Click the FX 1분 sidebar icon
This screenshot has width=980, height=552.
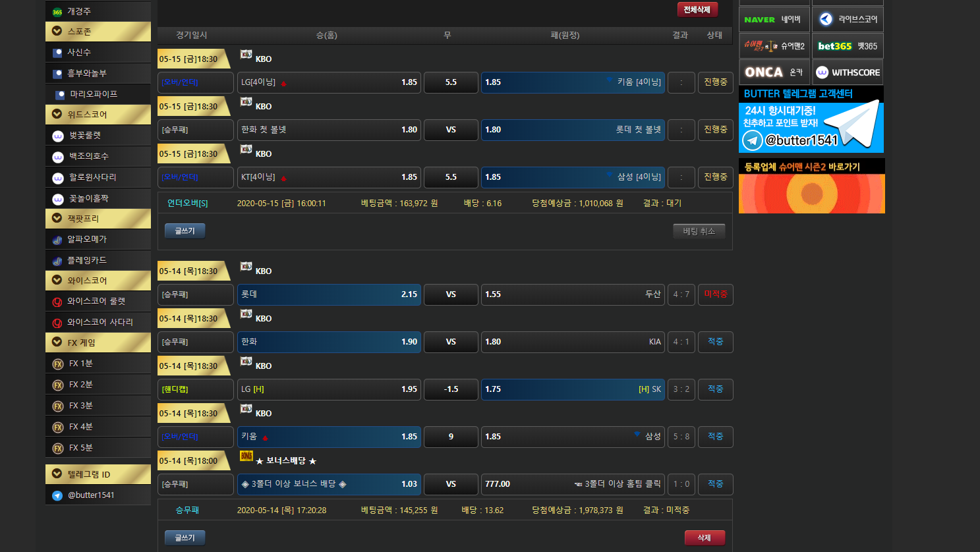[58, 364]
